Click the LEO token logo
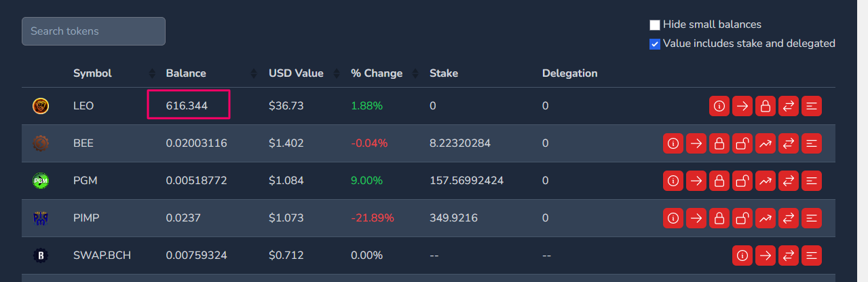The width and height of the screenshot is (868, 282). click(x=41, y=106)
